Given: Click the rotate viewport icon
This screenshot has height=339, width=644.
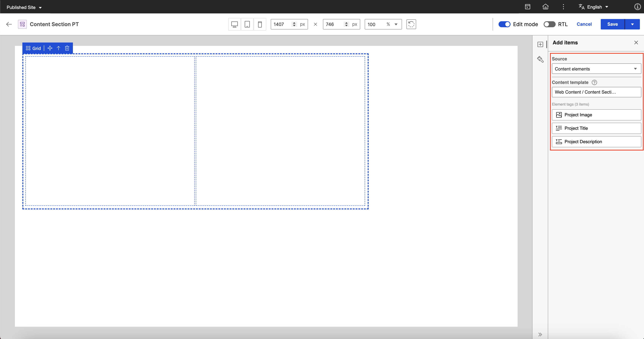Looking at the screenshot, I should coord(411,24).
